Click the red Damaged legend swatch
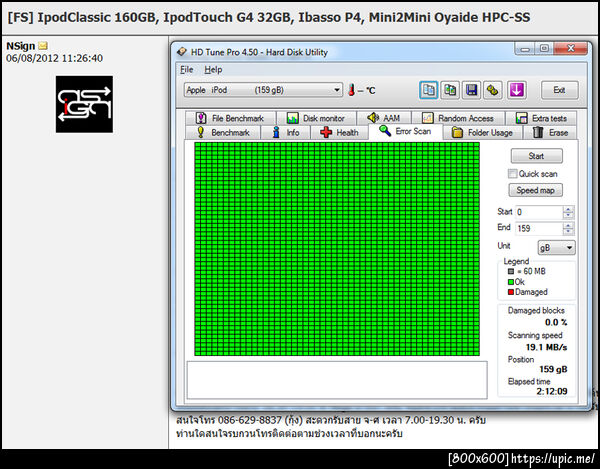The image size is (600, 469). [510, 292]
